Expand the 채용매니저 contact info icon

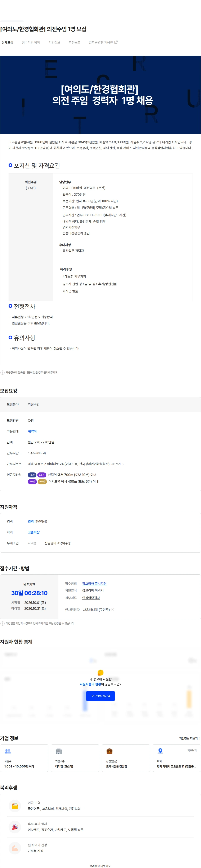pyautogui.click(x=112, y=610)
